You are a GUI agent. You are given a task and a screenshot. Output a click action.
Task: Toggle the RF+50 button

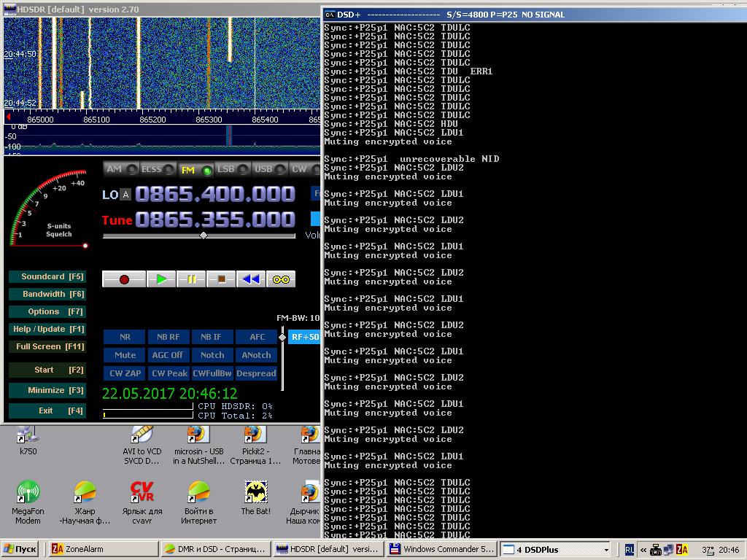(x=304, y=337)
